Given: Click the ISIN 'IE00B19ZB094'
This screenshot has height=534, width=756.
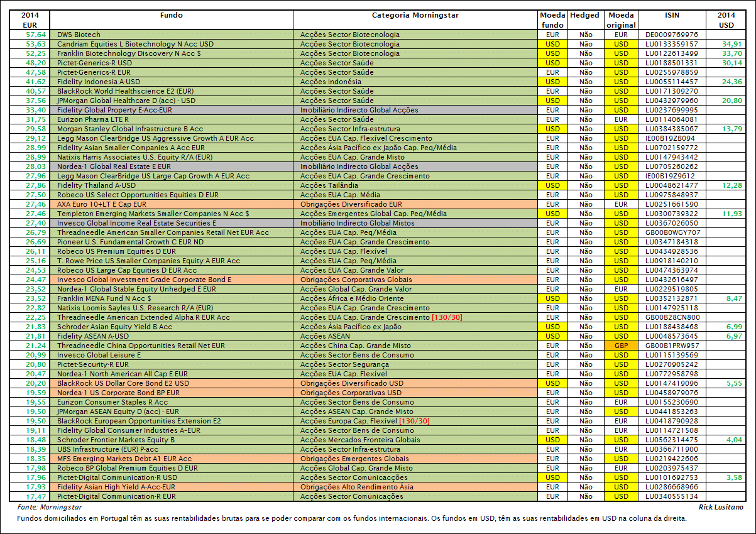Looking at the screenshot, I should 671,138.
